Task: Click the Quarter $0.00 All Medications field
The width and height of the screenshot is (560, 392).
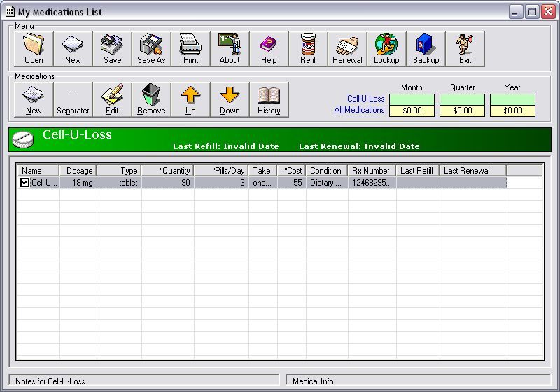Action: 462,111
